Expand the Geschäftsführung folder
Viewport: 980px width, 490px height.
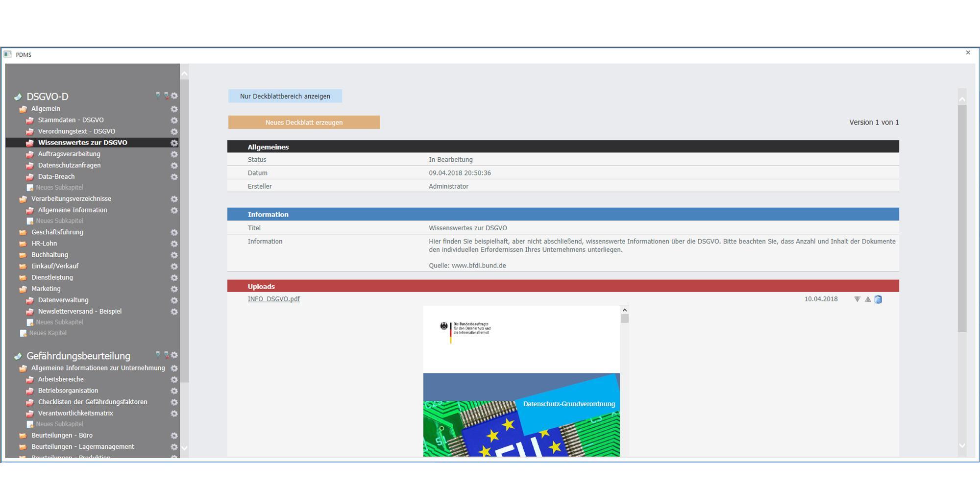(x=23, y=232)
